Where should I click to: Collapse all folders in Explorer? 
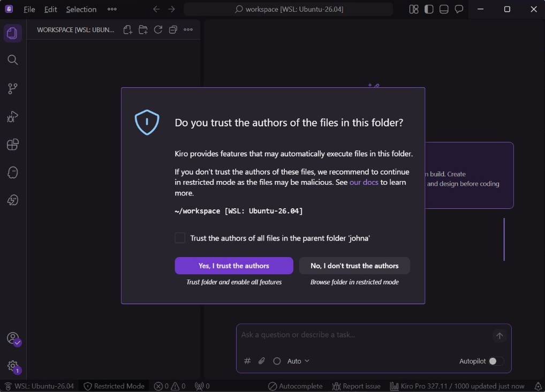click(173, 30)
